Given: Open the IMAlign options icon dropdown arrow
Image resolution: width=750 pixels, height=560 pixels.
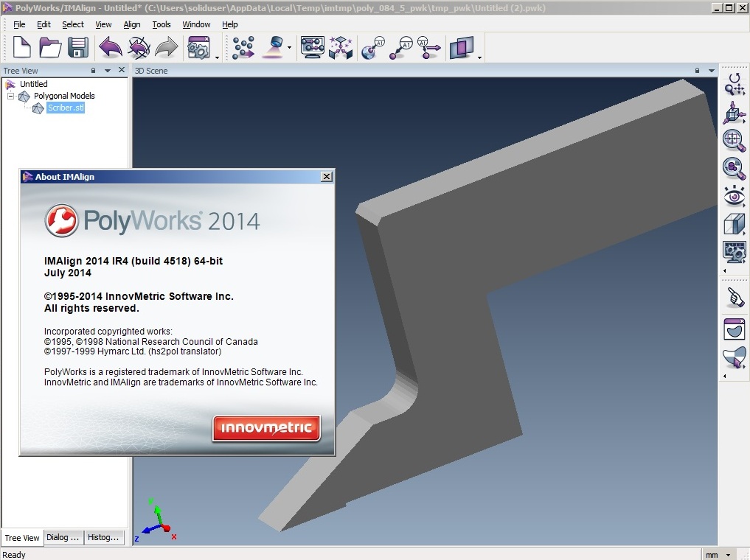Looking at the screenshot, I should point(217,57).
